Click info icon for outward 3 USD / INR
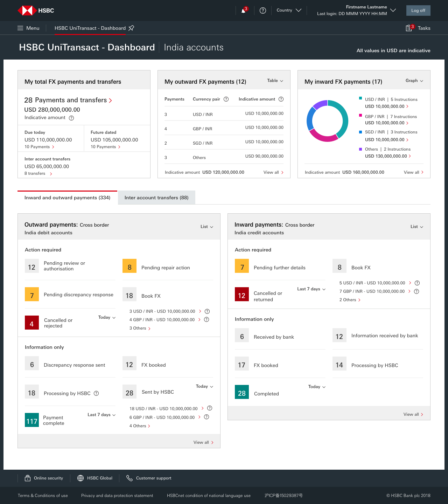 (x=207, y=311)
